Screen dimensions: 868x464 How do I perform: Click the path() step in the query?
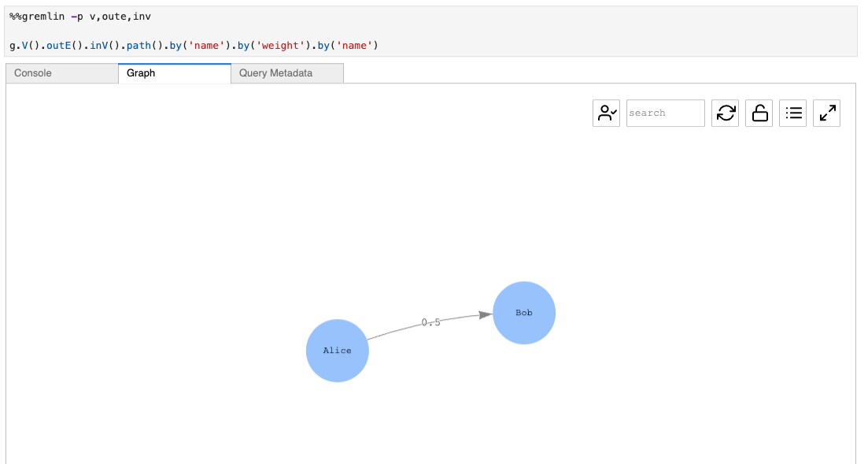tap(142, 45)
